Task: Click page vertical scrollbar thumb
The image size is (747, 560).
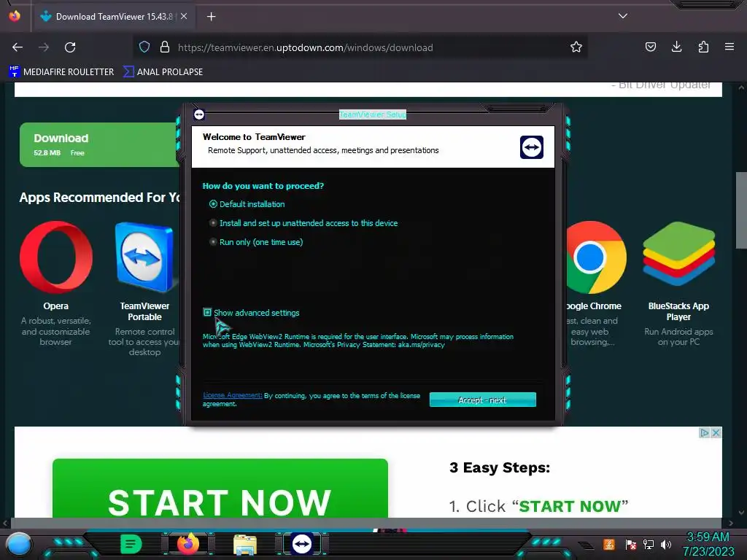Action: (x=741, y=210)
